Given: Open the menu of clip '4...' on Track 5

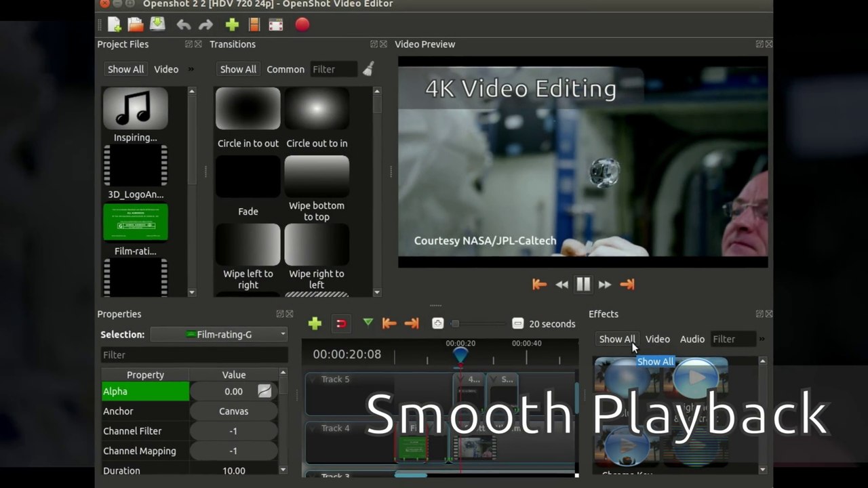Looking at the screenshot, I should [x=460, y=380].
